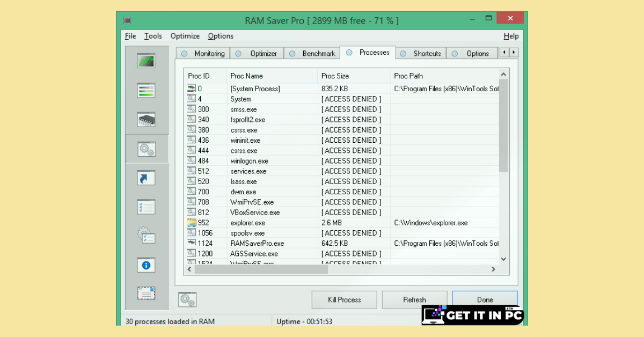Sort by the Proc Name column header
Viewport: 644px width, 337px height.
coord(272,76)
